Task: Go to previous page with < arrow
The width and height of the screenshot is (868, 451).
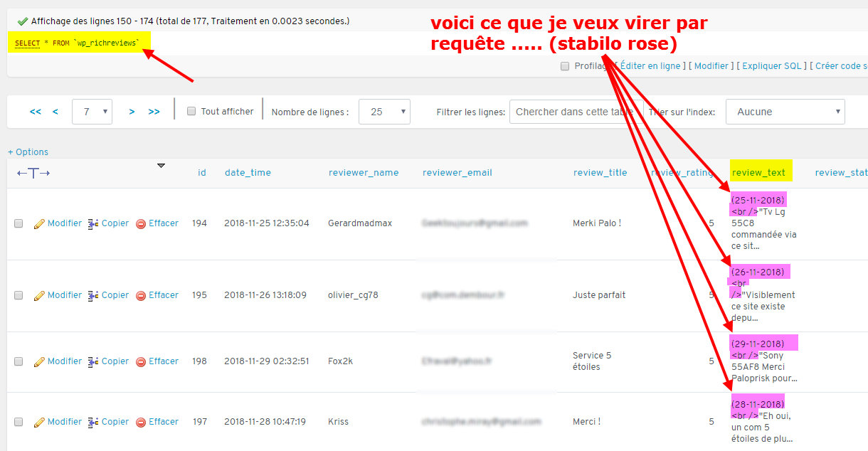Action: pos(55,112)
